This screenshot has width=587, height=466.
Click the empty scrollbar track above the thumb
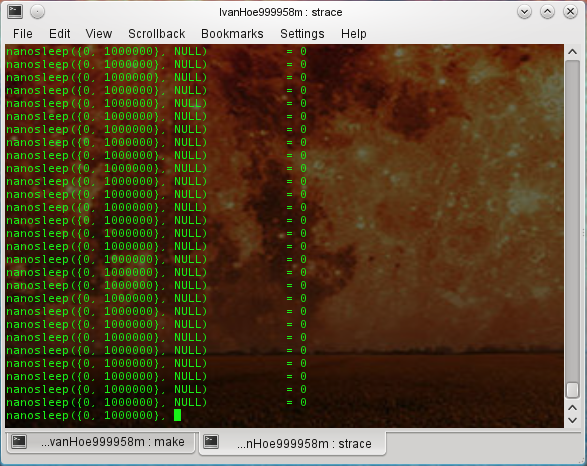572,220
